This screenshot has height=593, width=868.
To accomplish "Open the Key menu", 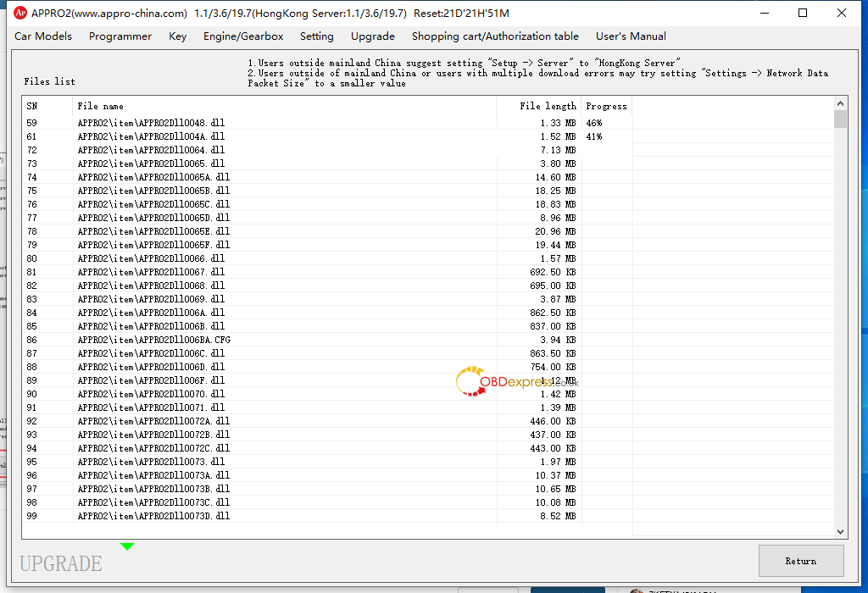I will (x=177, y=36).
